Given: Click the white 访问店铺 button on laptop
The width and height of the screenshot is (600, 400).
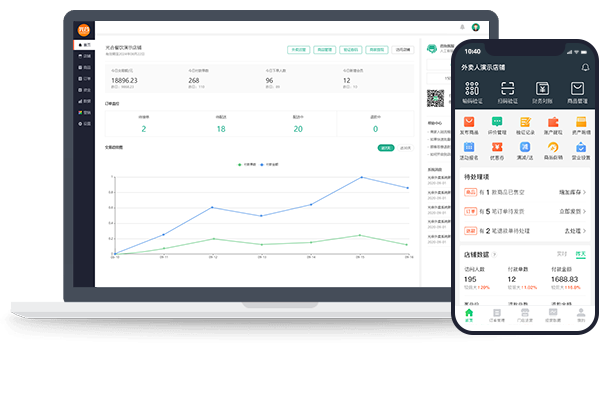Looking at the screenshot, I should coord(403,50).
